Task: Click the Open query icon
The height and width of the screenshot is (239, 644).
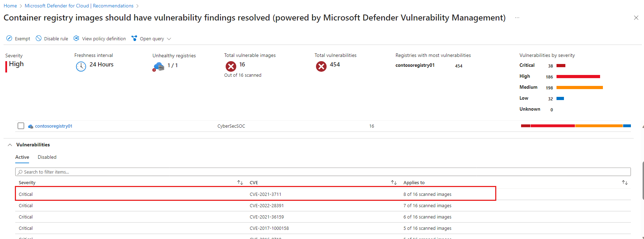Action: pyautogui.click(x=134, y=39)
